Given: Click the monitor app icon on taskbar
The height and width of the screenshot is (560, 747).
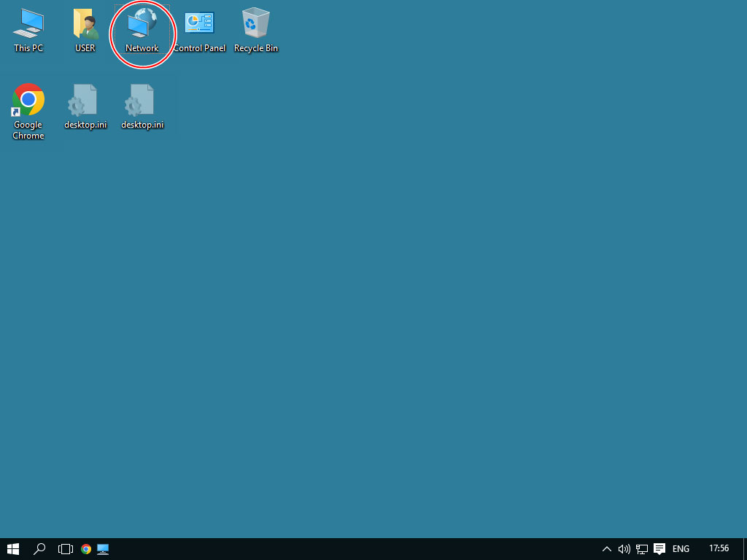Looking at the screenshot, I should point(103,549).
